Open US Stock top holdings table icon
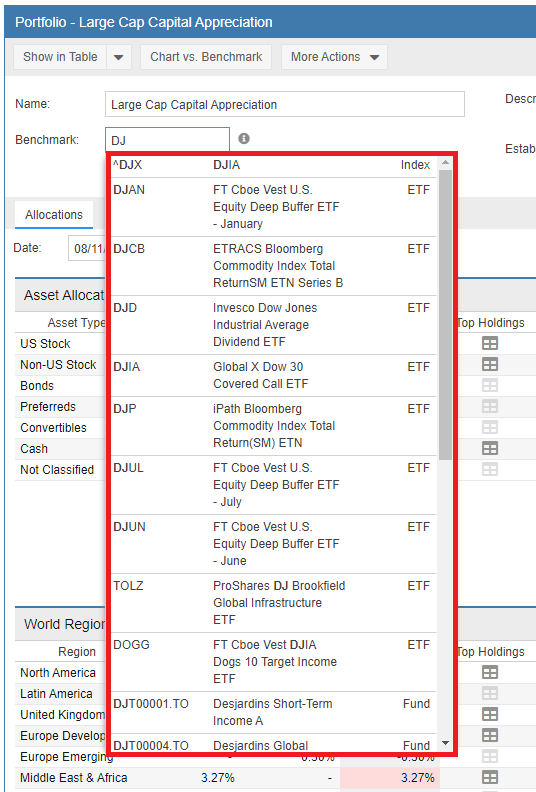Viewport: 536px width, 792px height. point(490,343)
